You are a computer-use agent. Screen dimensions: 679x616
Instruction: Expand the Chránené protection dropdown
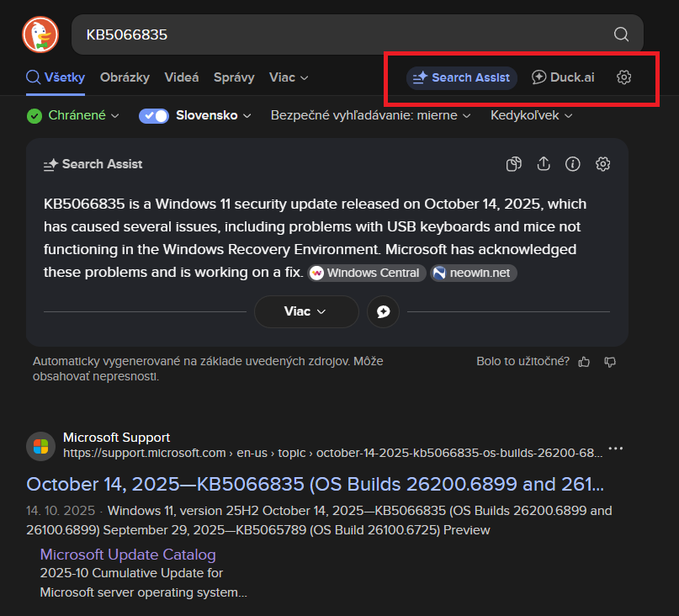click(x=72, y=115)
